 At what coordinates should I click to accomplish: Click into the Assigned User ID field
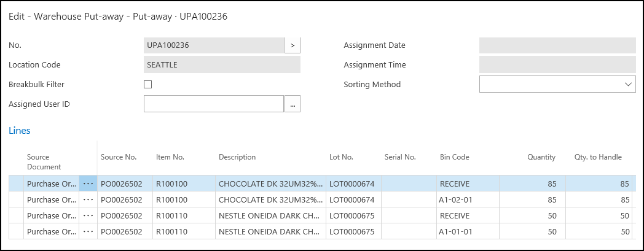[x=213, y=104]
